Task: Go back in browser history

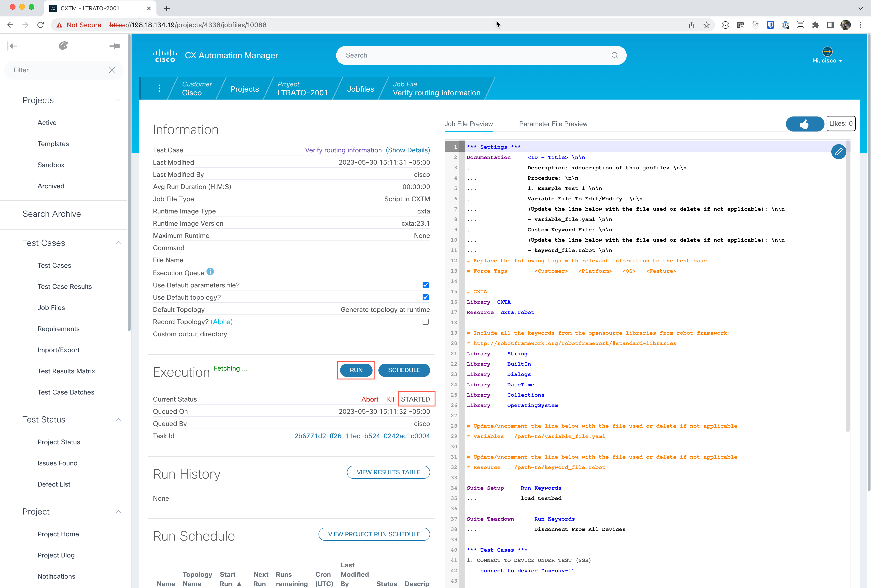Action: [x=10, y=25]
